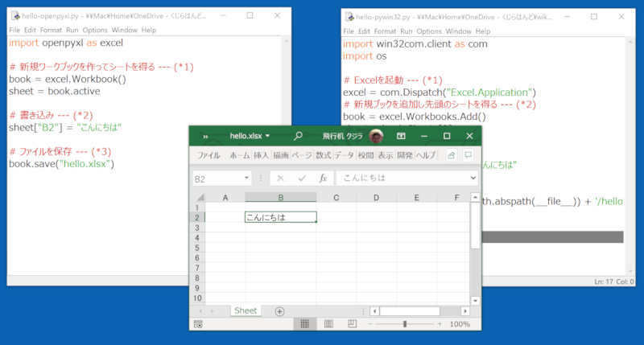This screenshot has width=644, height=345.
Task: Open the 描画 ribbon tab
Action: pos(281,155)
